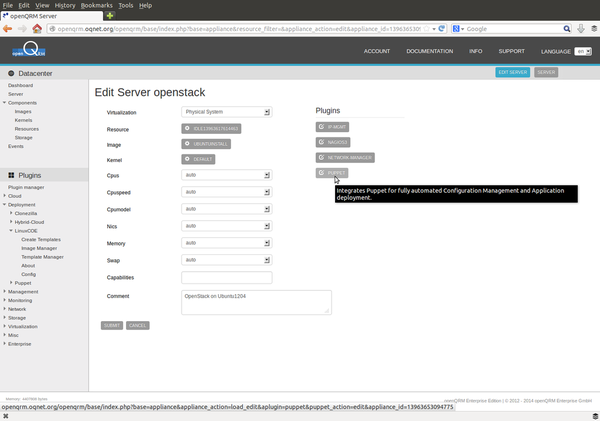The height and width of the screenshot is (421, 600).
Task: Click the Datacenter section icon
Action: [x=11, y=73]
